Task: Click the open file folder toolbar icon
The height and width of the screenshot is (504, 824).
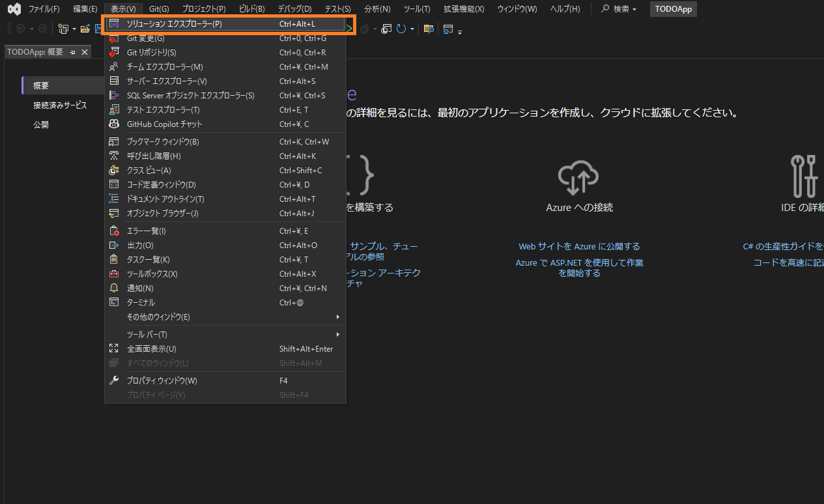Action: click(x=85, y=29)
